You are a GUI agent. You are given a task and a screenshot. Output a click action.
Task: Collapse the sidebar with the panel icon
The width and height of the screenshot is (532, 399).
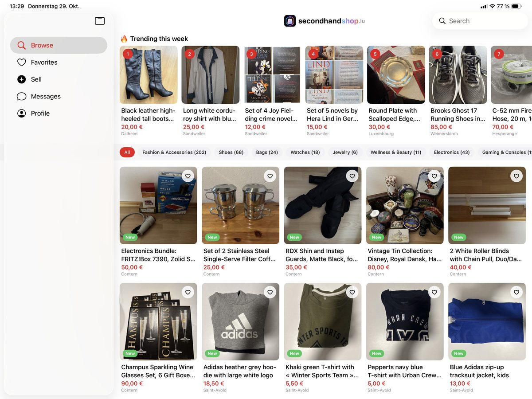(100, 21)
